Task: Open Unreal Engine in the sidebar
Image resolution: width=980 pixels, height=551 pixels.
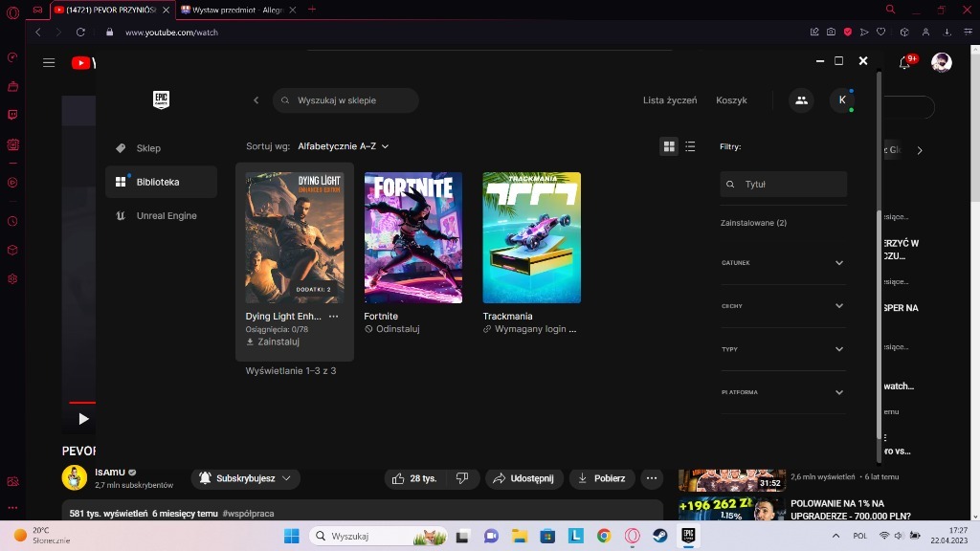Action: pyautogui.click(x=161, y=215)
